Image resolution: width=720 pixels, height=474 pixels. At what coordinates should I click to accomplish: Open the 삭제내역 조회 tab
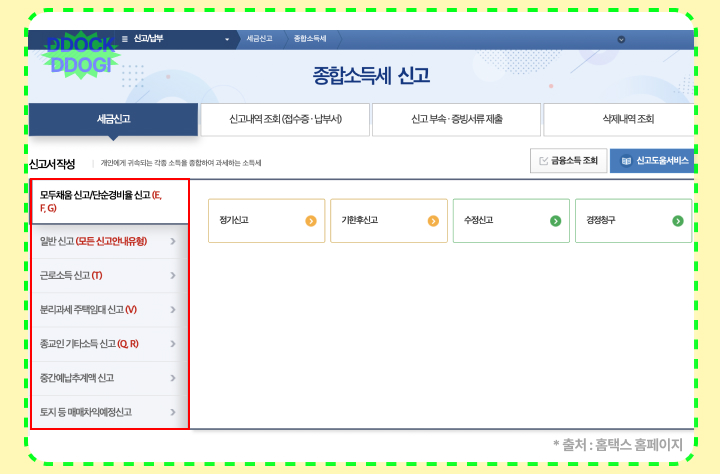[619, 119]
